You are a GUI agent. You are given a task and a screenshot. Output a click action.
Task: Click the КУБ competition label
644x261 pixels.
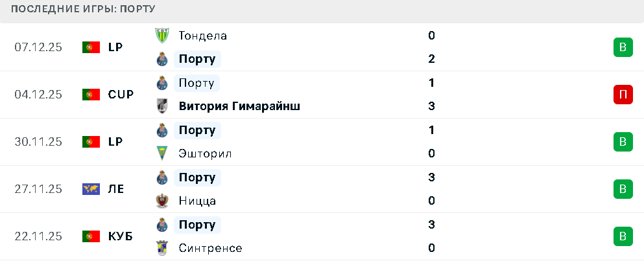121,236
